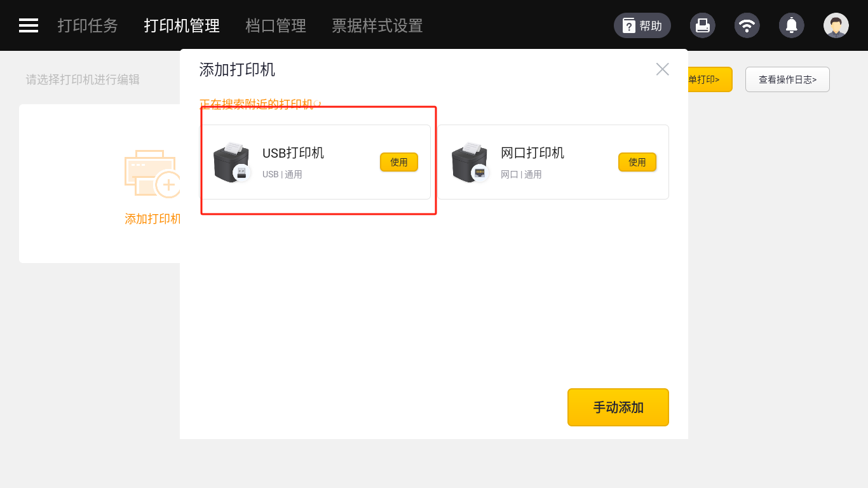Open the 票据样式设置 tab

click(377, 25)
